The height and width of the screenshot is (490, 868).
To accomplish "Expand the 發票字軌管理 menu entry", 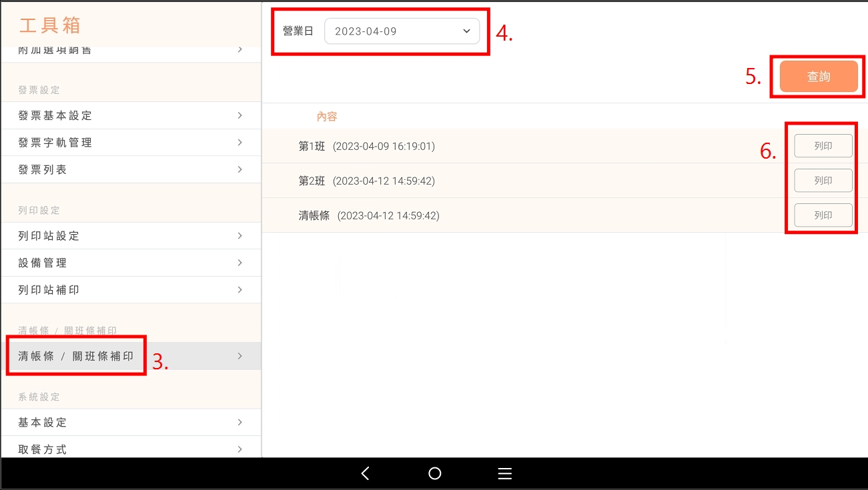I will tap(55, 143).
